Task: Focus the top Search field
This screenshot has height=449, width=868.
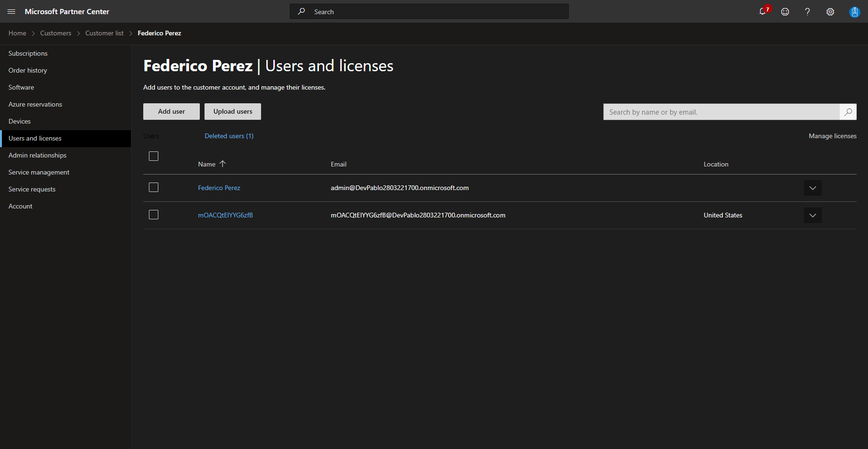Action: pyautogui.click(x=429, y=11)
